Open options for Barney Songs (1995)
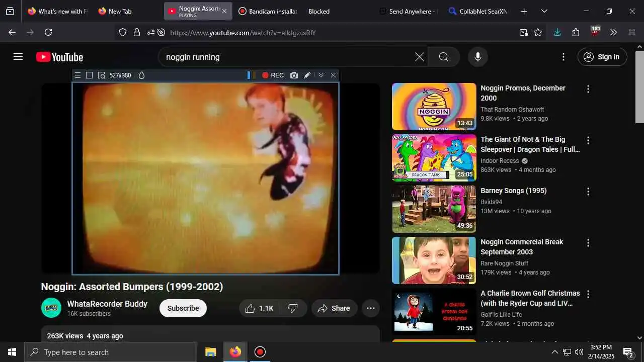644x362 pixels. click(588, 192)
